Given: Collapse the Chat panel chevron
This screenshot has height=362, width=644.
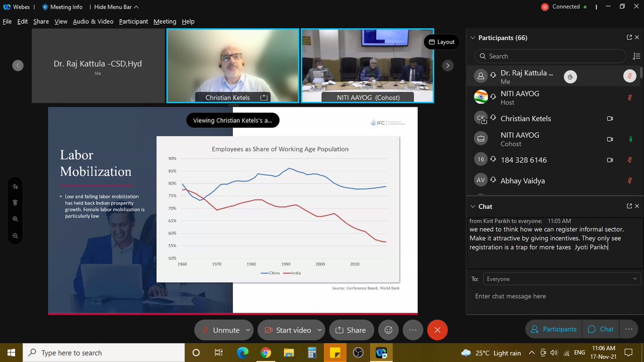Looking at the screenshot, I should (x=472, y=206).
